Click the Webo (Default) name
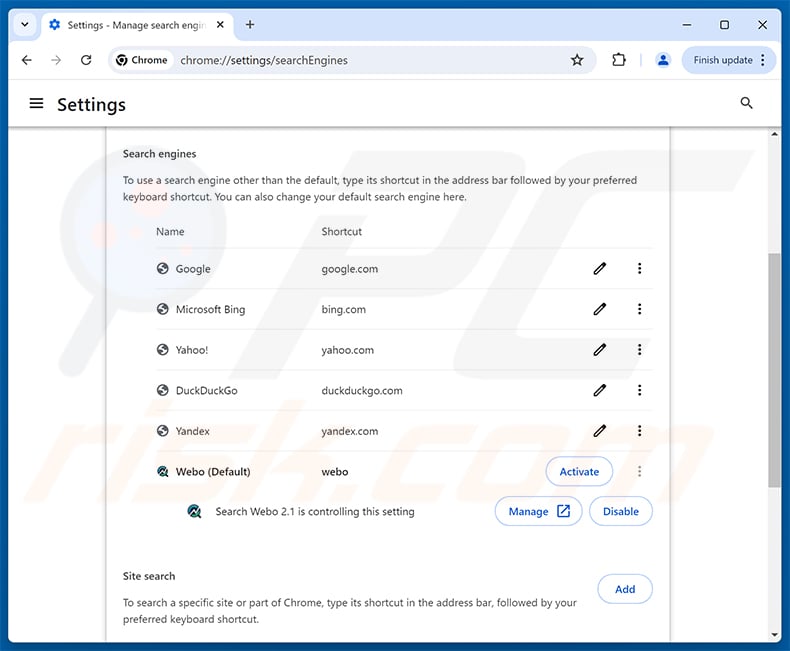Viewport: 790px width, 651px height. (x=213, y=472)
